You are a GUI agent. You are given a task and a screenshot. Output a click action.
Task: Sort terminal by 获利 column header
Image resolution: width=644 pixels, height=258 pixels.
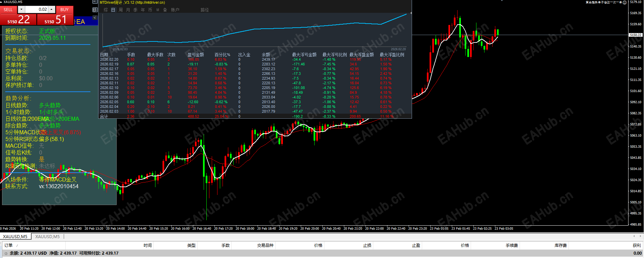coord(637,246)
